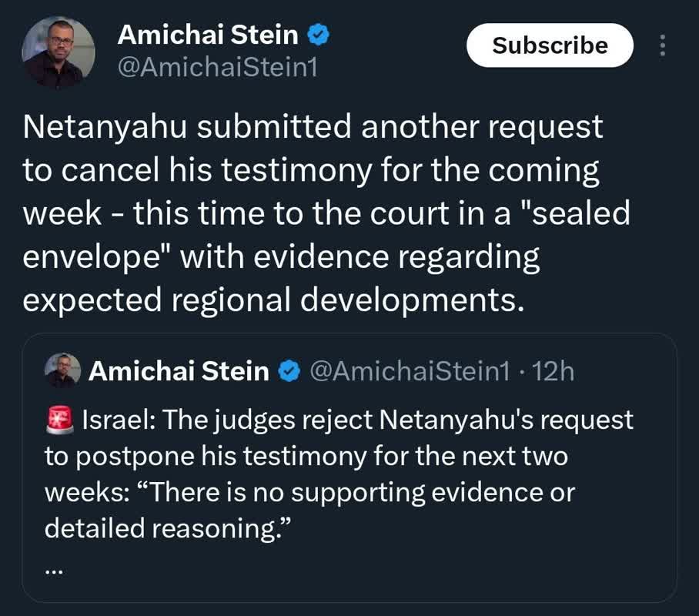Expand the quoted tweet's trailing ellipsis
This screenshot has height=616, width=699.
point(55,571)
